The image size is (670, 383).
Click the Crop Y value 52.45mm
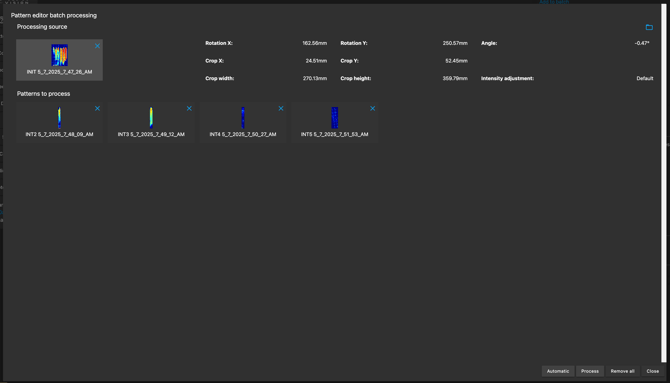pyautogui.click(x=456, y=61)
